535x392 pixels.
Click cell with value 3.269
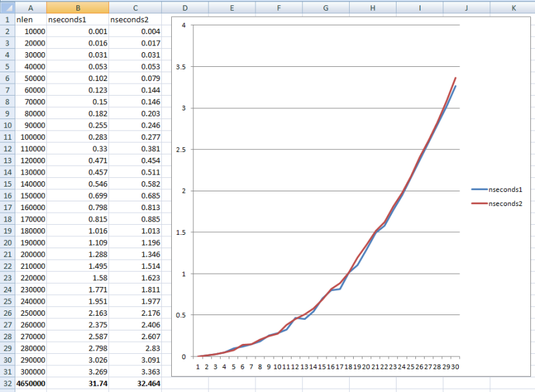[78, 372]
